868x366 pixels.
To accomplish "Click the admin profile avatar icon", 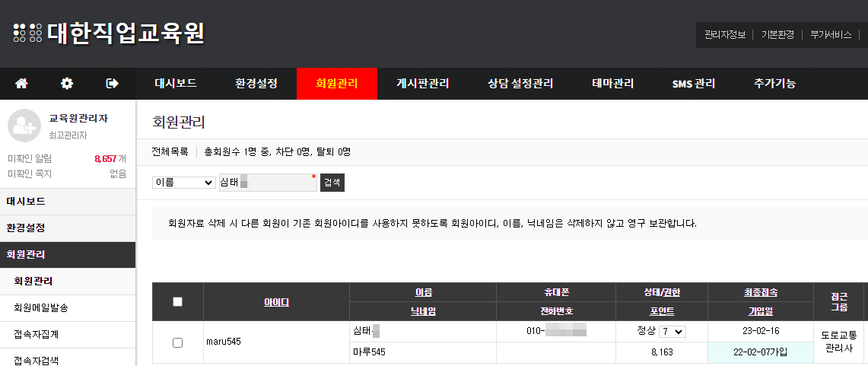I will click(24, 125).
